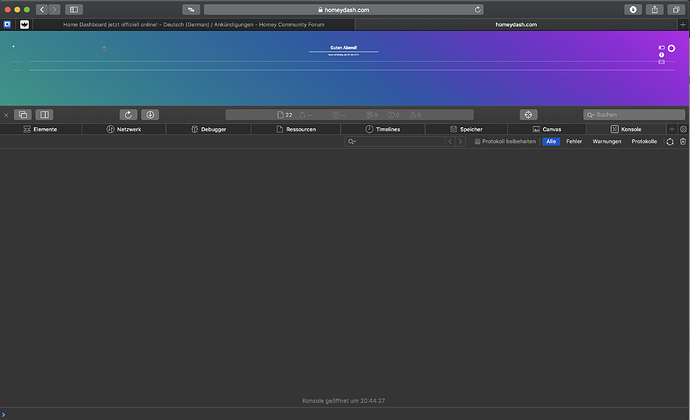Select the homeydash.com tab
The height and width of the screenshot is (420, 690).
coord(516,25)
